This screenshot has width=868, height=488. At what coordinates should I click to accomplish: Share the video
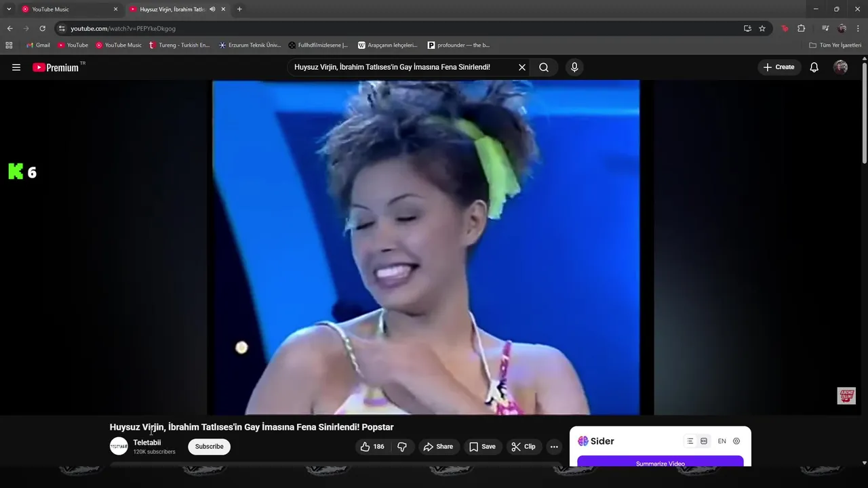pyautogui.click(x=438, y=447)
